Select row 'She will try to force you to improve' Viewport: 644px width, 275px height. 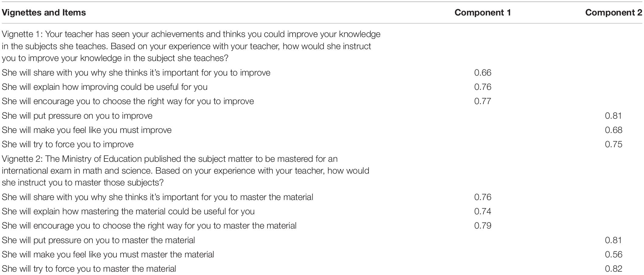322,144
